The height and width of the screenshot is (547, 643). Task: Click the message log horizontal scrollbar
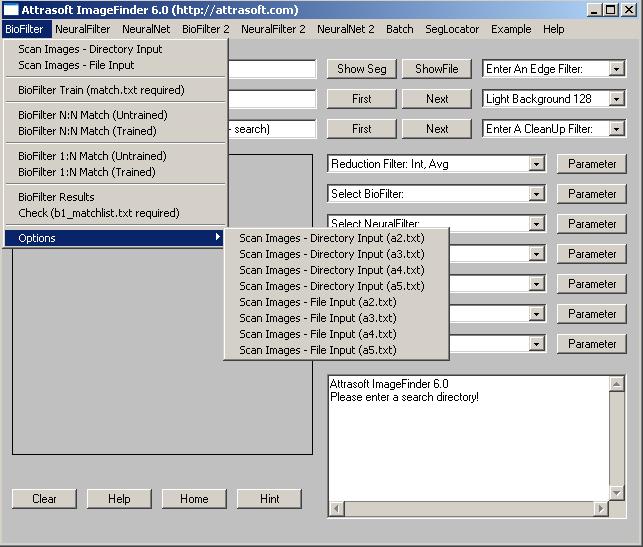click(x=477, y=509)
